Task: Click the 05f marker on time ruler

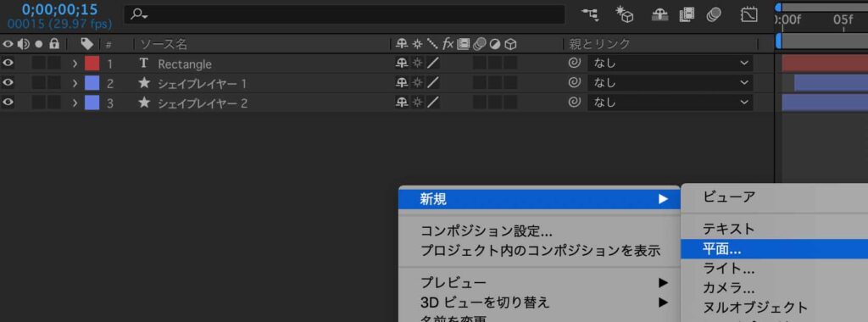Action: tap(843, 19)
